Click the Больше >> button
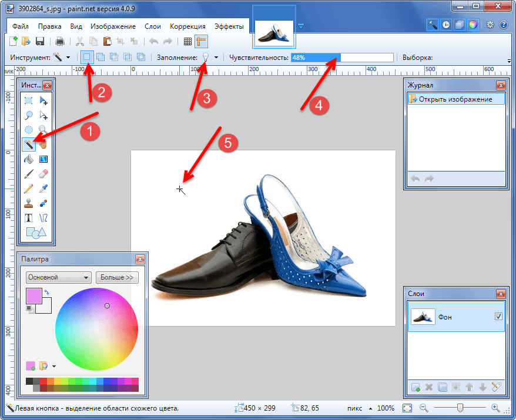This screenshot has height=420, width=516. point(117,277)
